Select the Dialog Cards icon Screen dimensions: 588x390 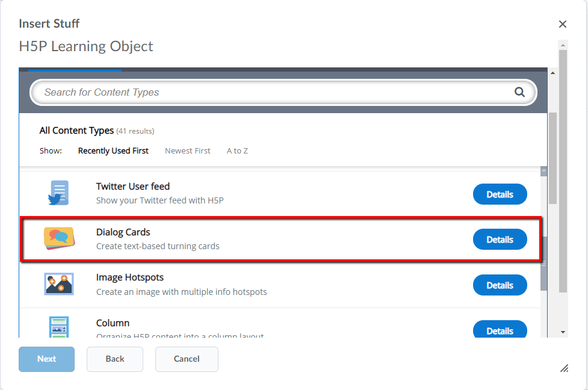point(58,238)
